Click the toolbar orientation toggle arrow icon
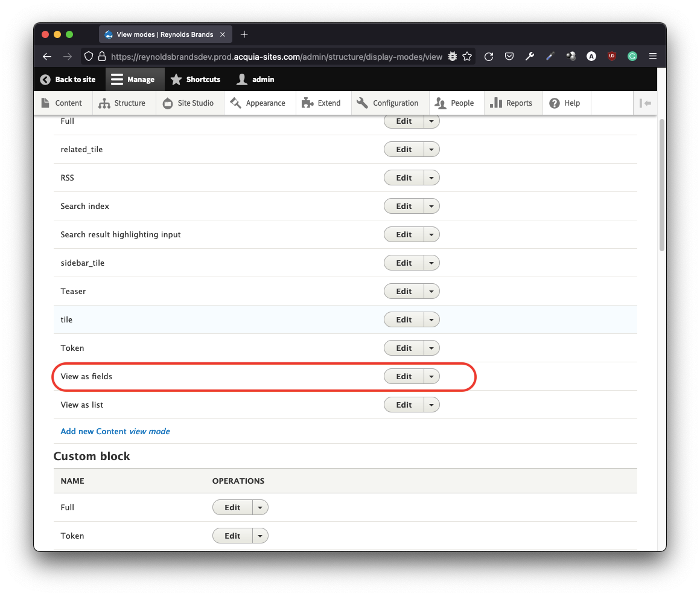The height and width of the screenshot is (596, 700). (645, 103)
